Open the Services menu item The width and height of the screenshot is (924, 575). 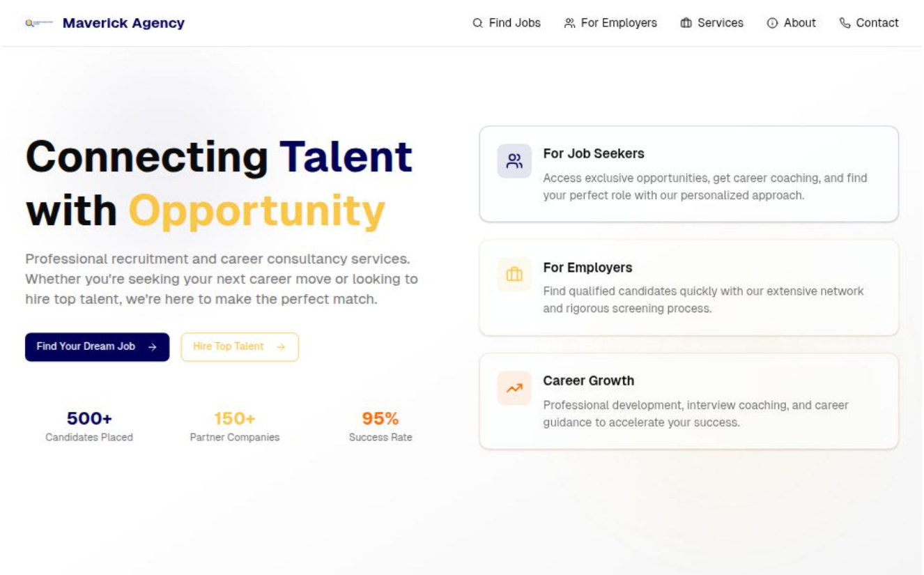(x=711, y=23)
